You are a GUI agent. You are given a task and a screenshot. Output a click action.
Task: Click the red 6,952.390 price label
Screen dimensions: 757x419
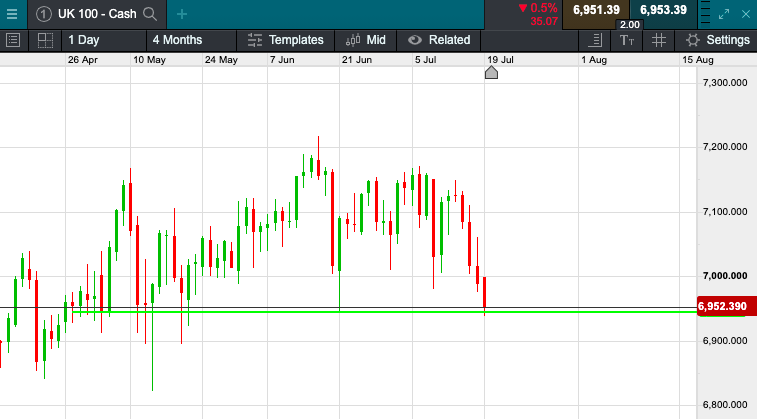pos(724,306)
